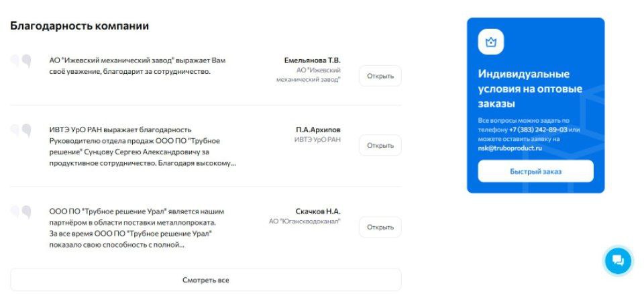Screen dimensions: 644x294
Task: Click quote mark icon beside Трубное решение Урал review
Action: tap(21, 212)
